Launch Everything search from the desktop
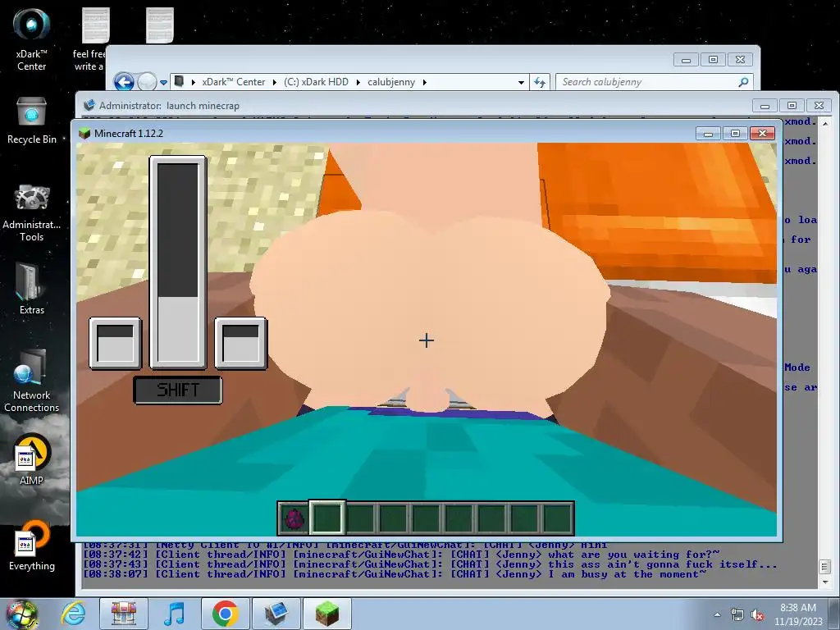The height and width of the screenshot is (630, 840). [x=32, y=546]
